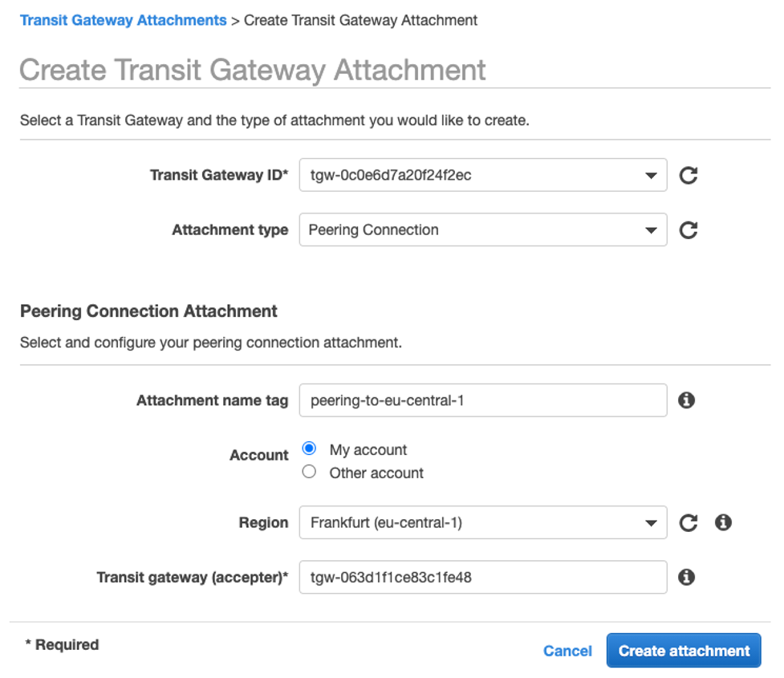The width and height of the screenshot is (784, 678).
Task: Open the Frankfurt (eu-central-1) region dropdown
Action: tap(482, 523)
